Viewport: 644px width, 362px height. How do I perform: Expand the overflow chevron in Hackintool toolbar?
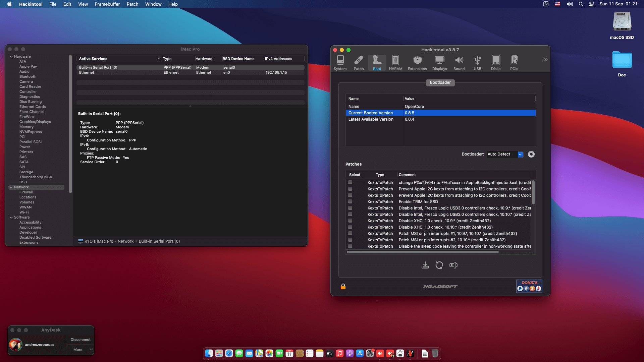[x=545, y=60]
